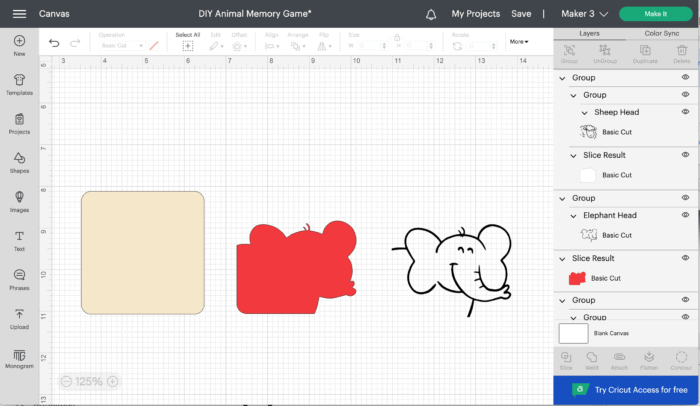Image resolution: width=700 pixels, height=406 pixels.
Task: Collapse the Sheep Head layer group
Action: point(586,112)
